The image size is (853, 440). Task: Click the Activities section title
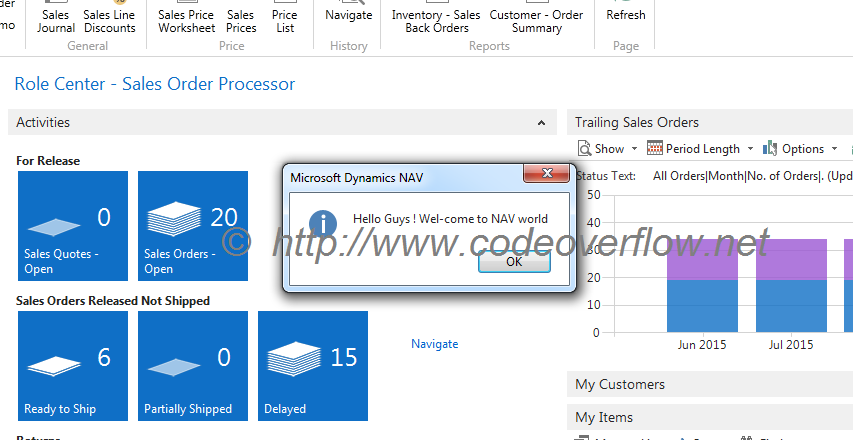tap(43, 122)
